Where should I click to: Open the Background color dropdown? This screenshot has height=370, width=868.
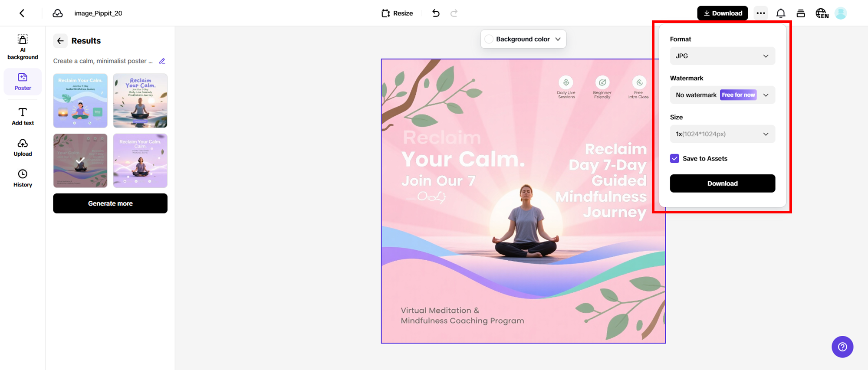click(523, 39)
